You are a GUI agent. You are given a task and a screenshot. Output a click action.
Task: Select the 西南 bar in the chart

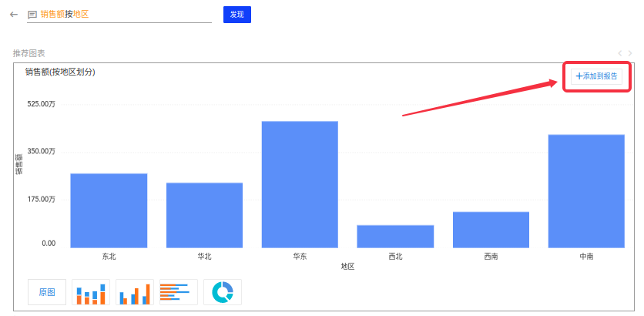click(x=491, y=230)
